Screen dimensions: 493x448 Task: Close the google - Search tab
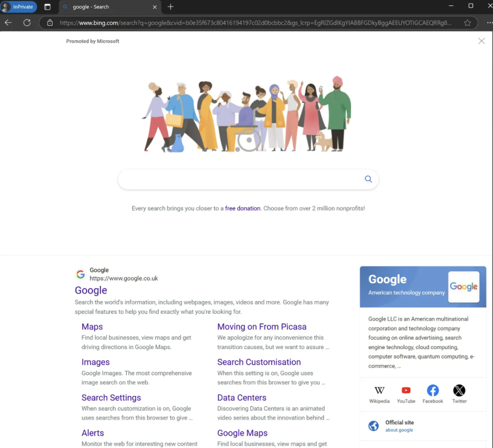(155, 7)
